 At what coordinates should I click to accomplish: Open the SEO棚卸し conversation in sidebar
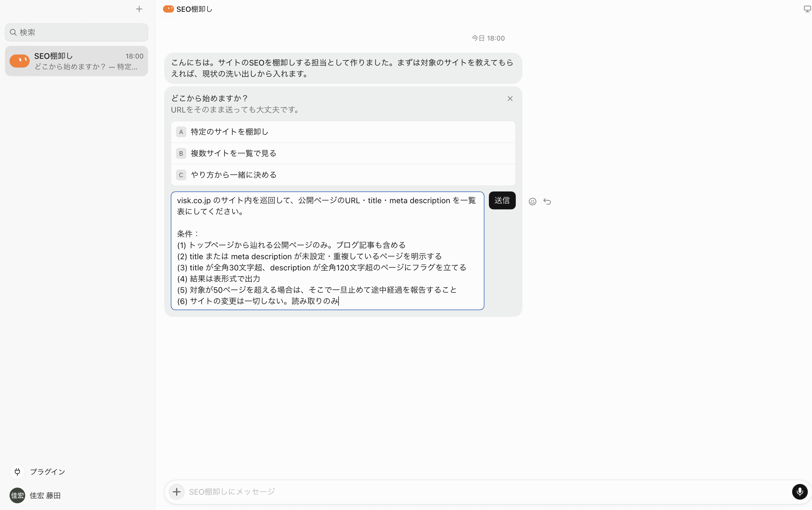tap(76, 61)
